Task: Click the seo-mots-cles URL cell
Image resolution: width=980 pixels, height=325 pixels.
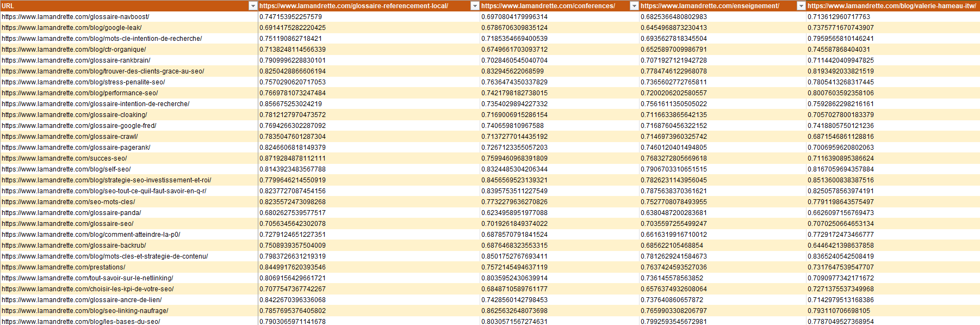Action: point(129,202)
